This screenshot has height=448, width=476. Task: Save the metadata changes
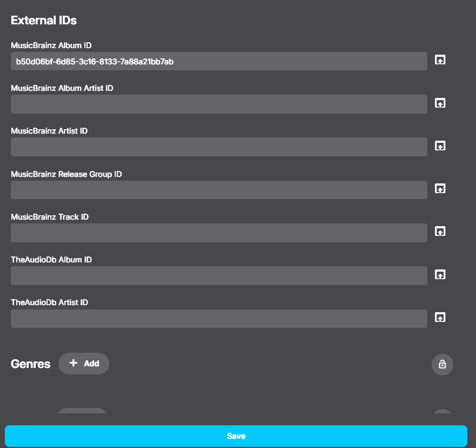(x=236, y=436)
